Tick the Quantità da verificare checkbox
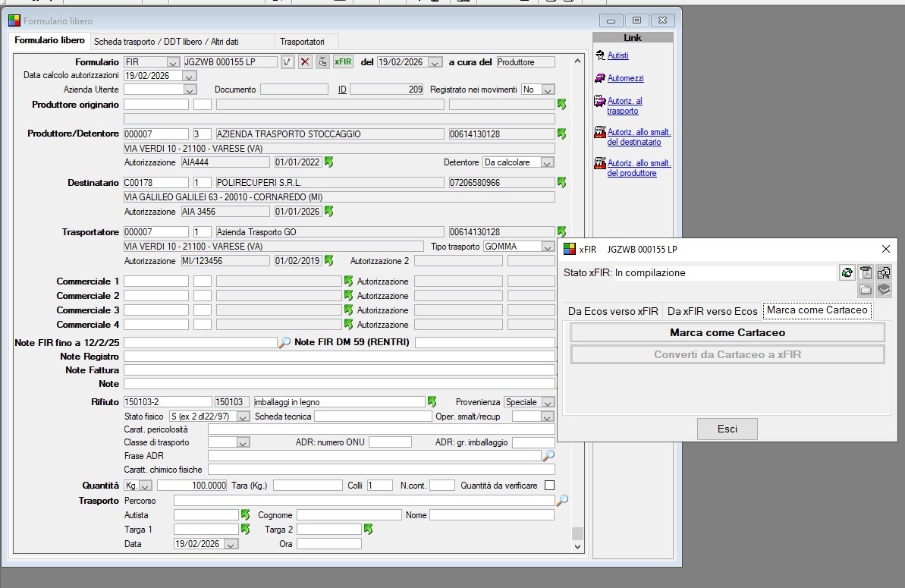This screenshot has width=905, height=588. tap(550, 486)
